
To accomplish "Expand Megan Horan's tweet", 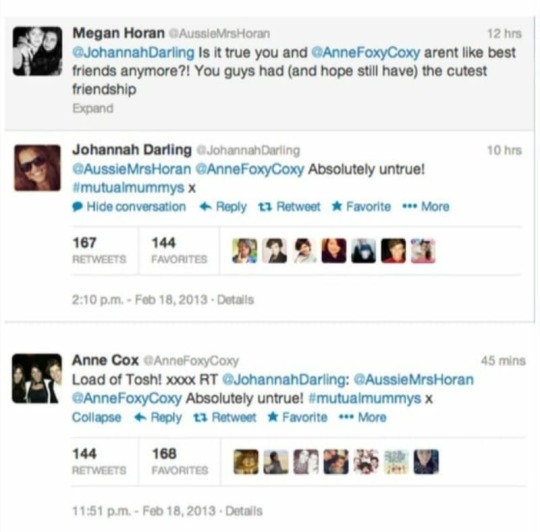I will point(93,108).
